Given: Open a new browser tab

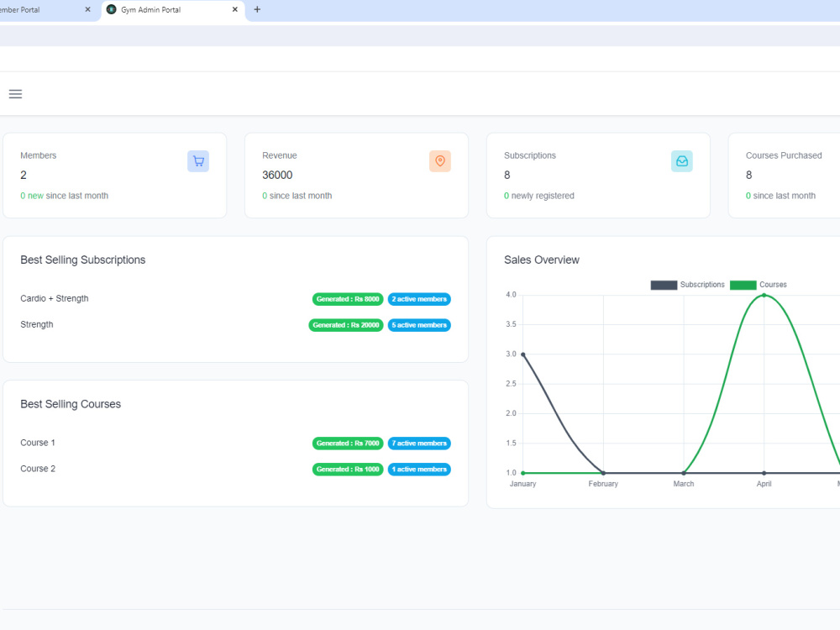Looking at the screenshot, I should pyautogui.click(x=257, y=9).
